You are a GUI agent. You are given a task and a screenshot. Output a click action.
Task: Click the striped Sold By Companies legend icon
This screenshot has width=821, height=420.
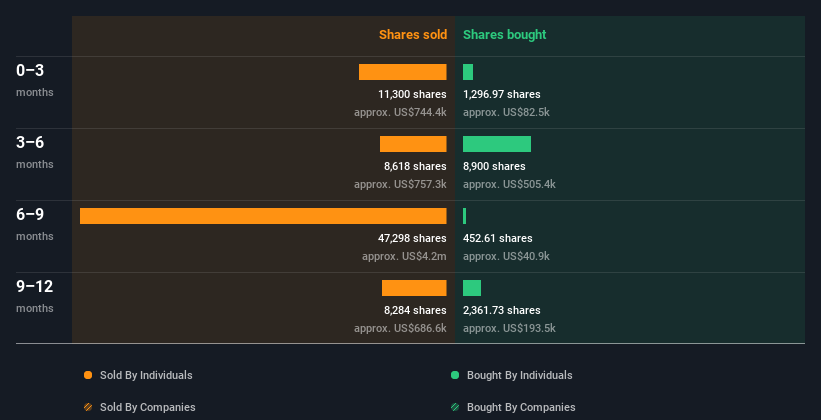click(88, 407)
